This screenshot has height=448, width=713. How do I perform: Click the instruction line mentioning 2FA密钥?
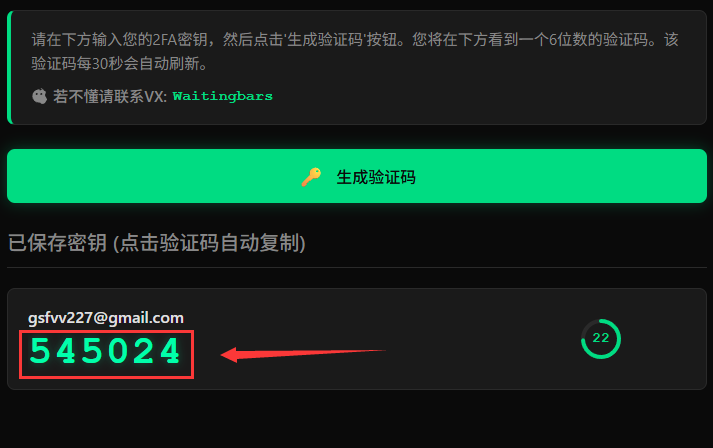coord(355,40)
